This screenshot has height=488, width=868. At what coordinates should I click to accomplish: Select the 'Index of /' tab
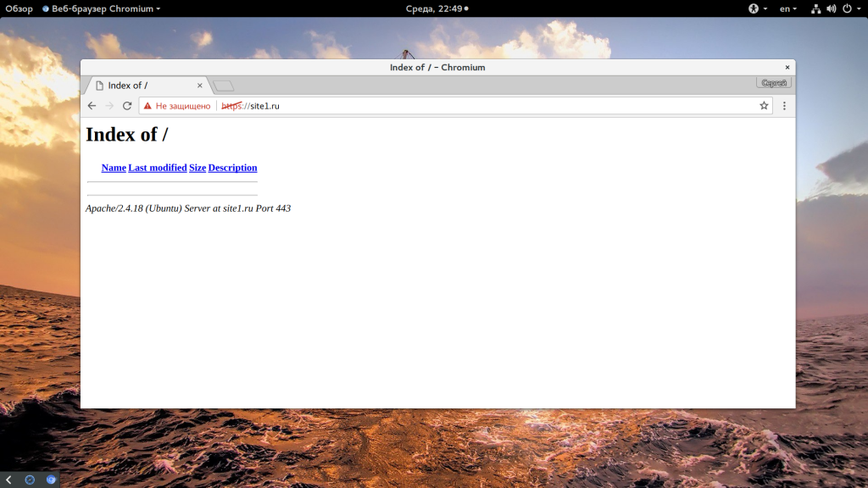144,86
